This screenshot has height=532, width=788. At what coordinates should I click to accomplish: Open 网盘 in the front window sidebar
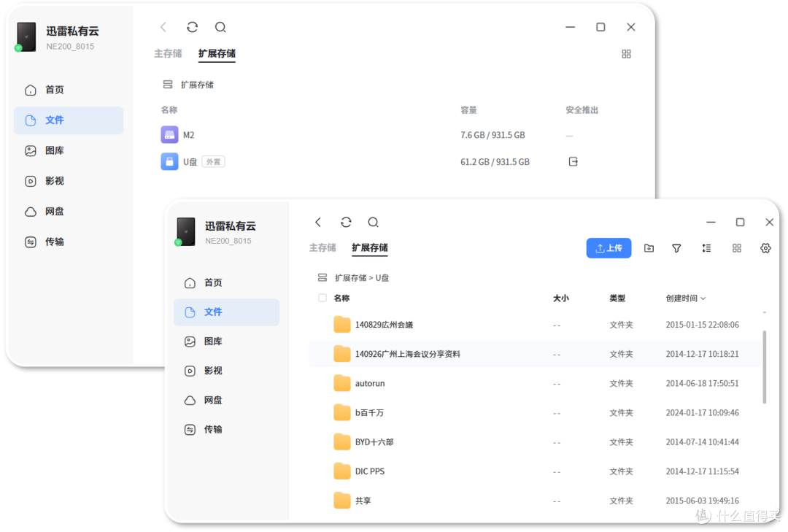pyautogui.click(x=227, y=400)
